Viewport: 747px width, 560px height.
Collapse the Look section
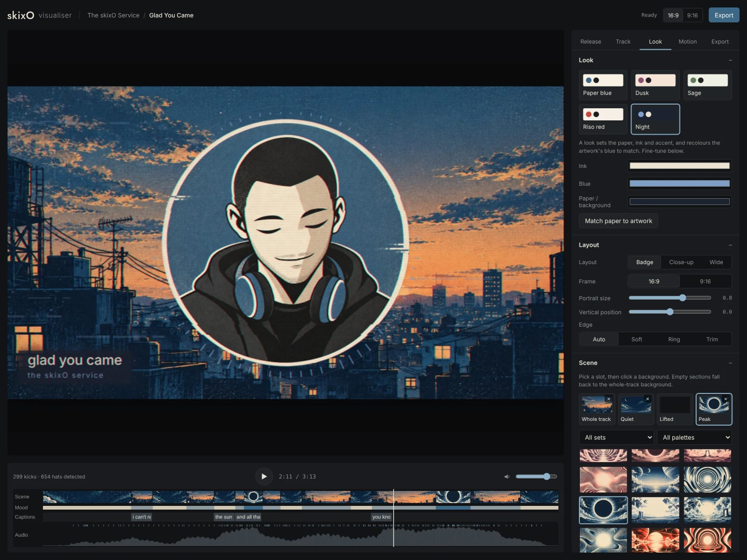[x=730, y=60]
